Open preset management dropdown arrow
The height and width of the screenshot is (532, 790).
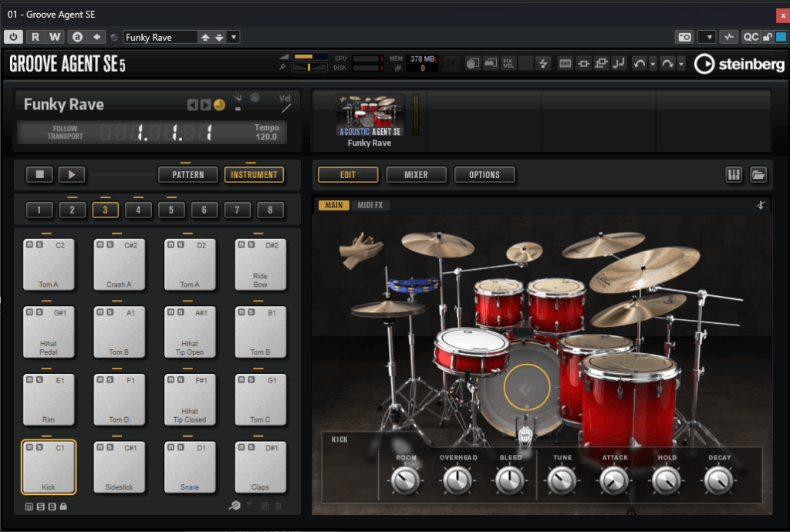233,37
